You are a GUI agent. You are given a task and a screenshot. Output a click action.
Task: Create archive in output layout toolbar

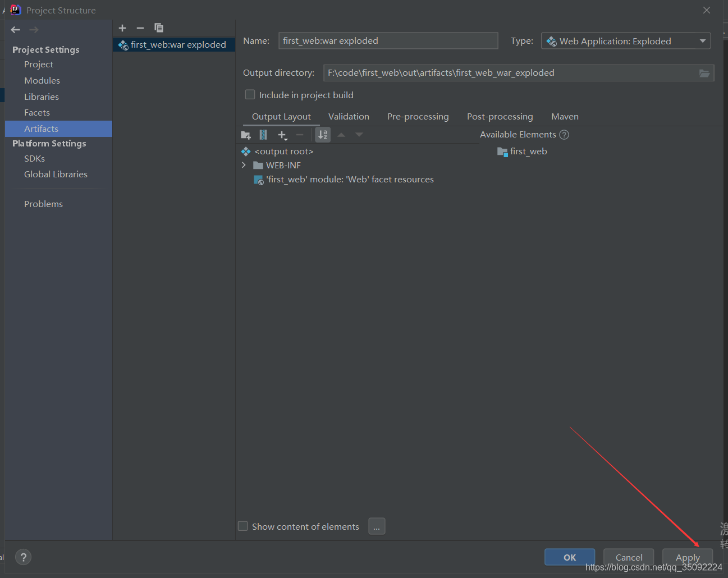click(x=263, y=135)
